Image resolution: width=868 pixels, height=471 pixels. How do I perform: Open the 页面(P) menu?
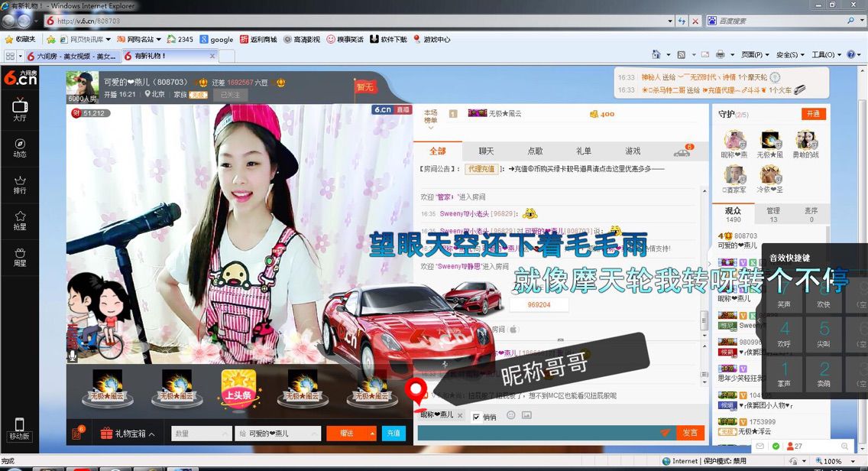755,54
